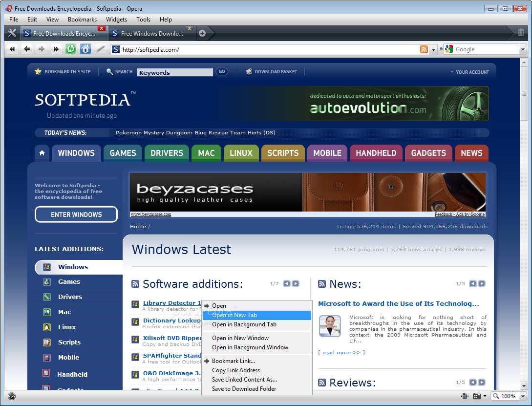Go back with the Back arrow

click(x=27, y=49)
